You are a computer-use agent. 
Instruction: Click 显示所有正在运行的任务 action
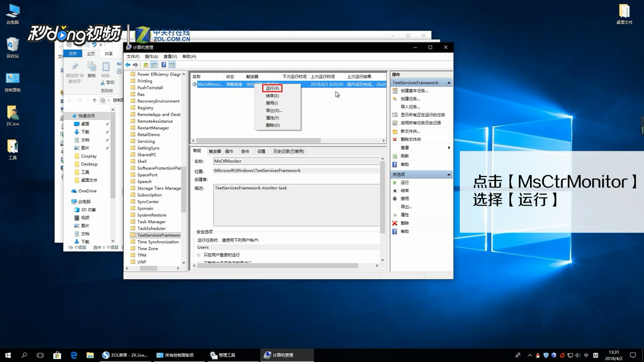pyautogui.click(x=423, y=115)
